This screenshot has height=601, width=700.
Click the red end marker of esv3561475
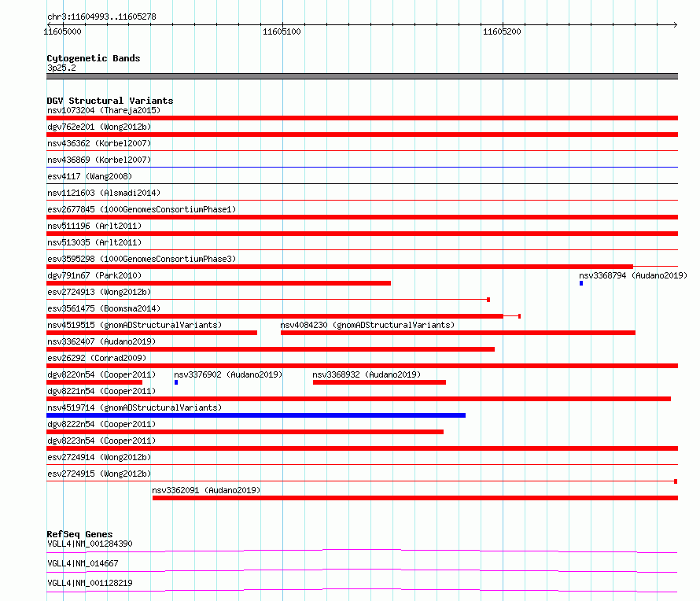[x=519, y=316]
